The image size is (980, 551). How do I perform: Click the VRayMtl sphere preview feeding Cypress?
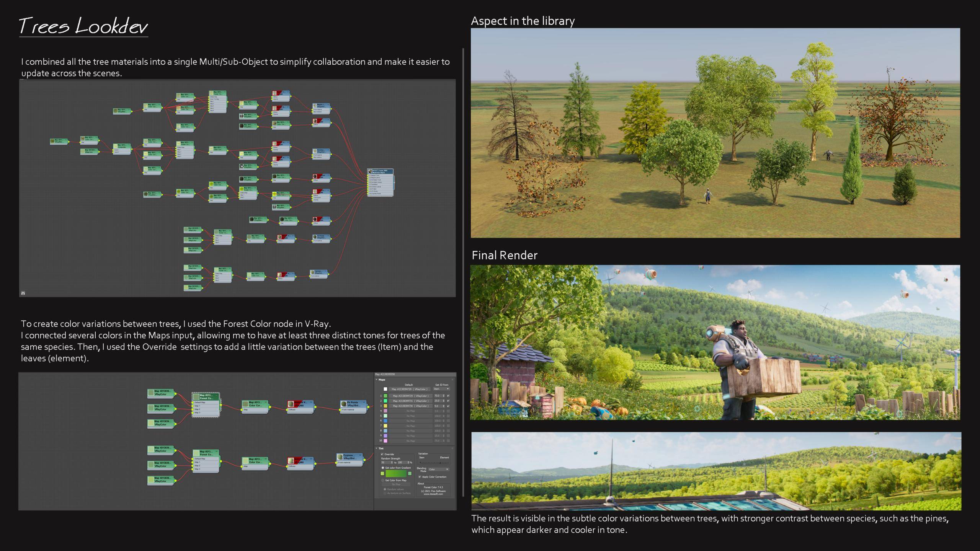[x=291, y=461]
